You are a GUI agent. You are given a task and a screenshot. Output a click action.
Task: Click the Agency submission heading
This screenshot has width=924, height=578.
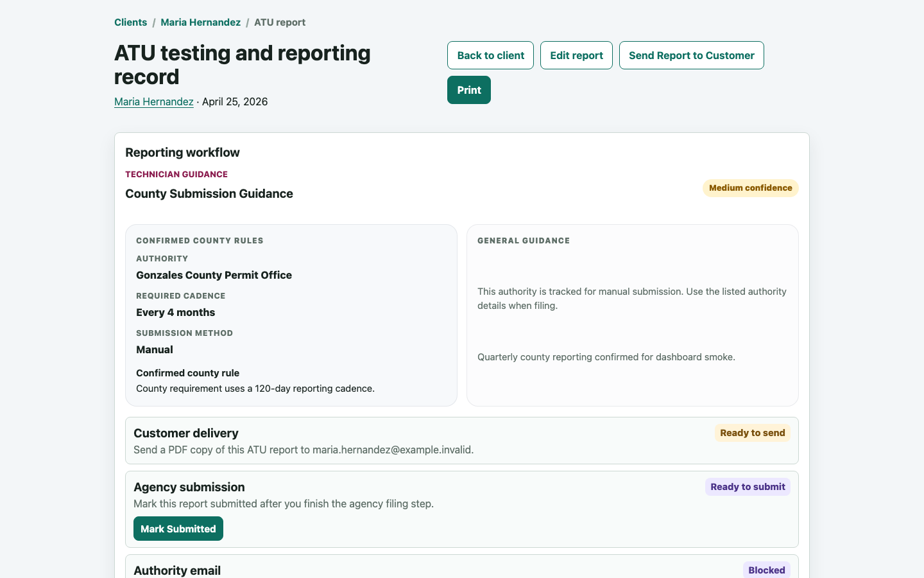pos(189,487)
